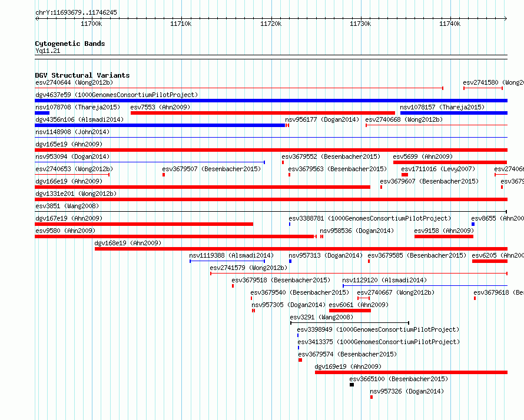Click nsv956177 (Dogan2014) label
The width and height of the screenshot is (524, 420).
[322, 119]
